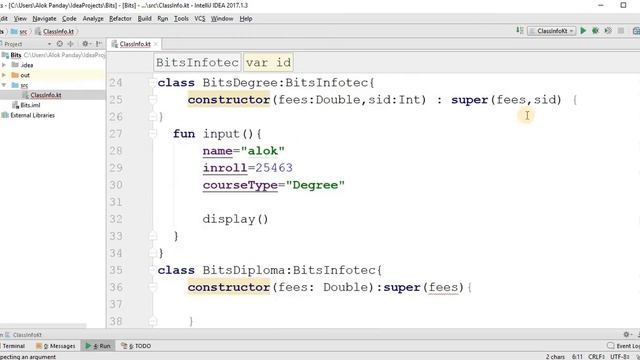Start debugging with the bug icon
Screen dimensions: 640x360
coord(596,31)
